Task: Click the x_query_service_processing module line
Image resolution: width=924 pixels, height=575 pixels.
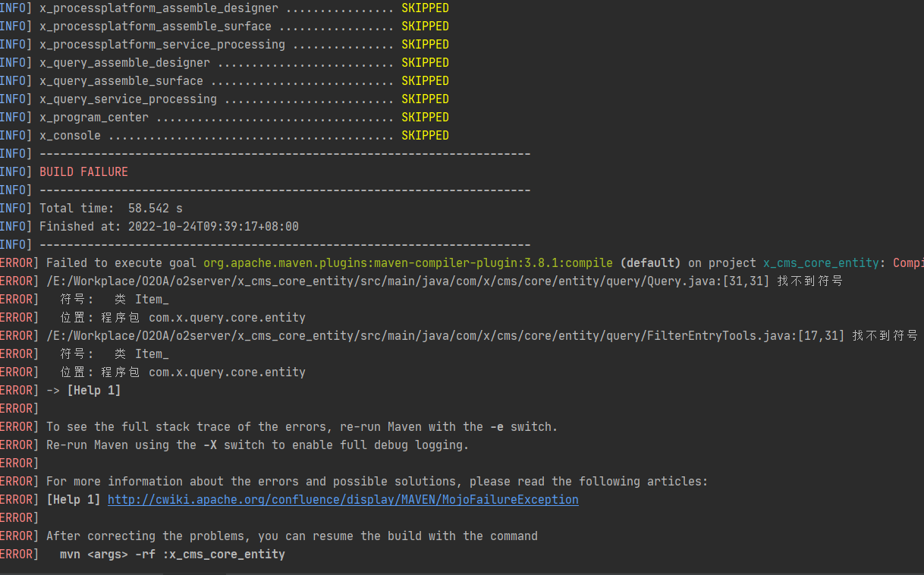Action: 243,99
